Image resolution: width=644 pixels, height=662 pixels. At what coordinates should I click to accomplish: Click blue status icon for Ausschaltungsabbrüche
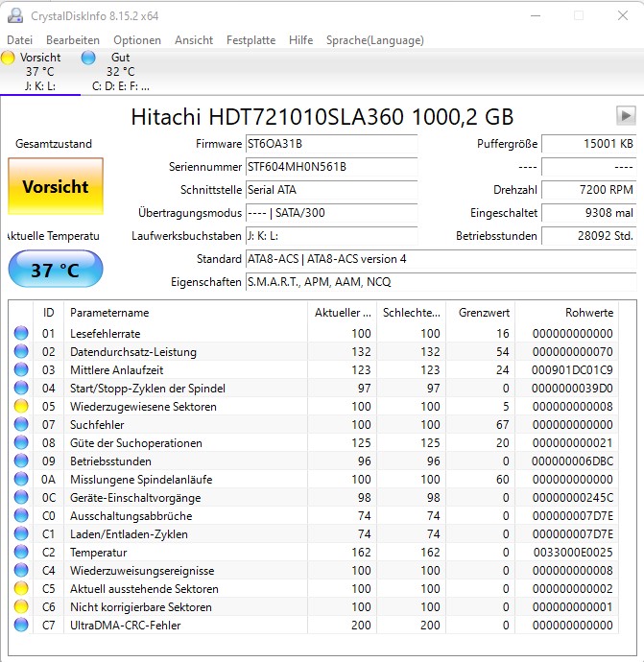point(21,515)
